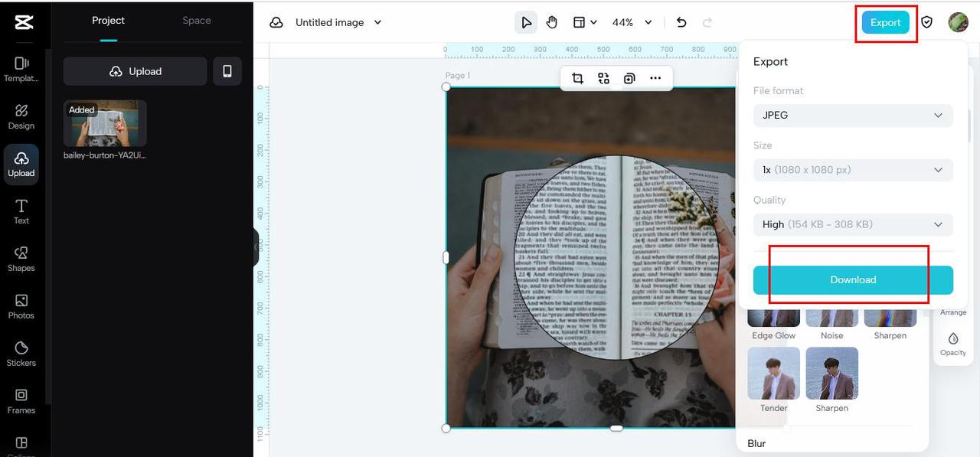Open the Text tool panel

tap(21, 211)
